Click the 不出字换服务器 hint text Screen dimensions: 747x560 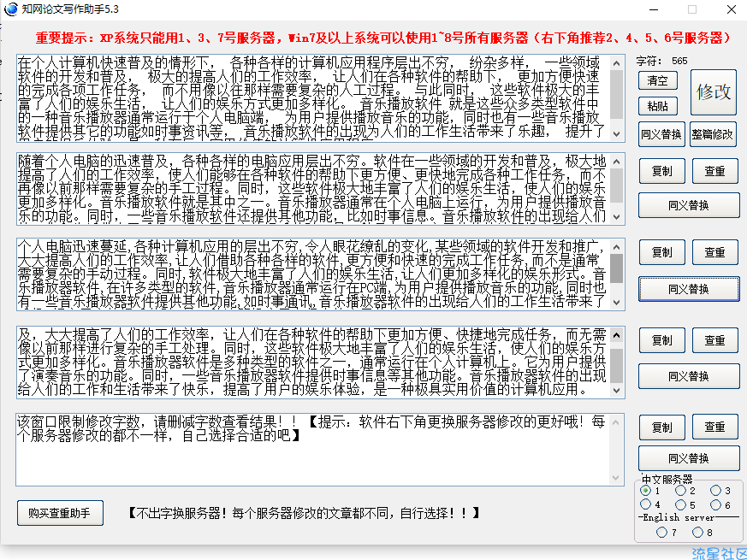tap(304, 513)
